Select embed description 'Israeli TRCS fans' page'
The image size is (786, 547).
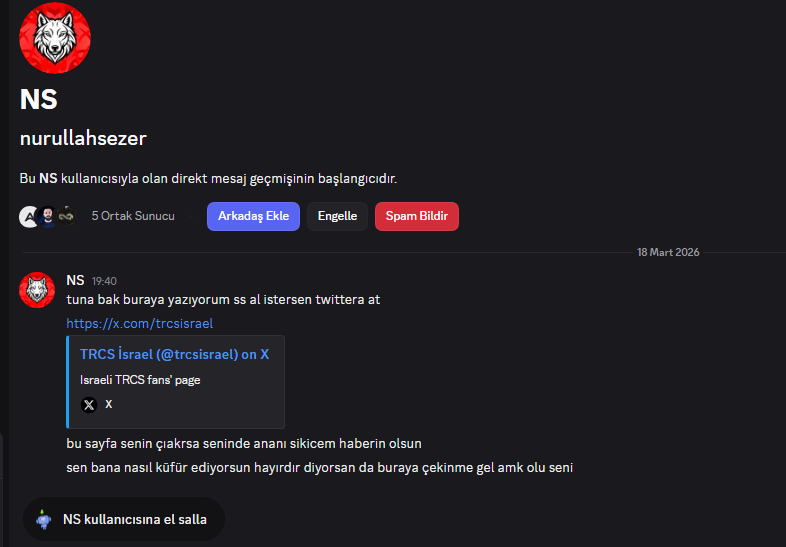click(x=140, y=380)
